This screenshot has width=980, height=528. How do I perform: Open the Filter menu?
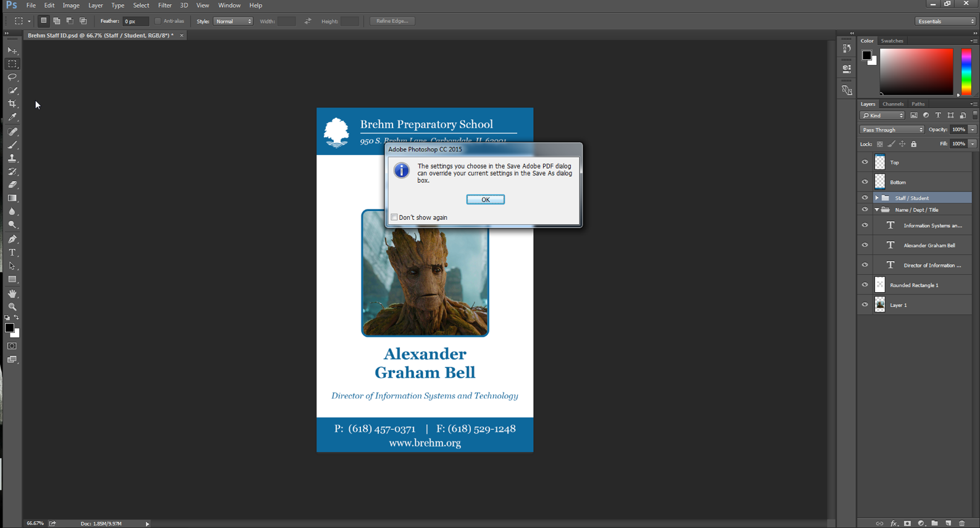coord(165,6)
